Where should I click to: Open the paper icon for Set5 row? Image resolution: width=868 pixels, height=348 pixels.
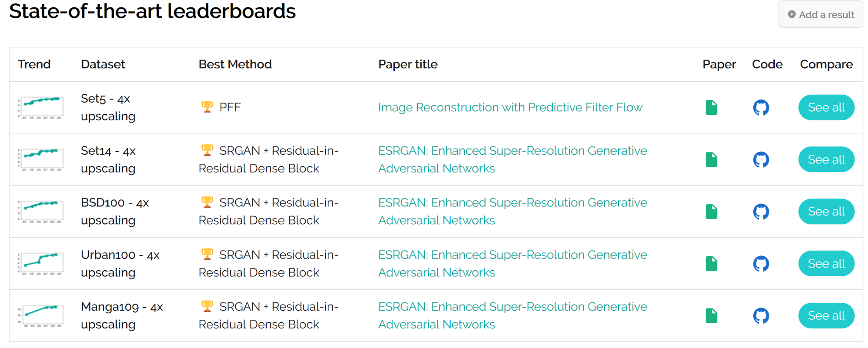point(711,107)
